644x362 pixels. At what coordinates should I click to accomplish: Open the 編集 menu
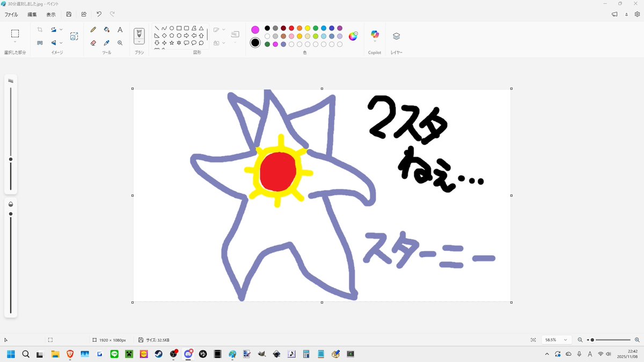click(x=32, y=14)
